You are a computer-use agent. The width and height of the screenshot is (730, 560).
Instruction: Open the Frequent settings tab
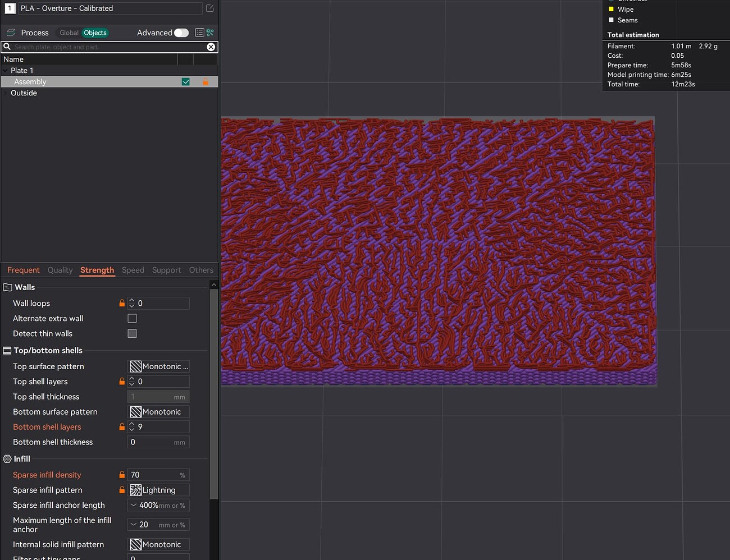24,270
